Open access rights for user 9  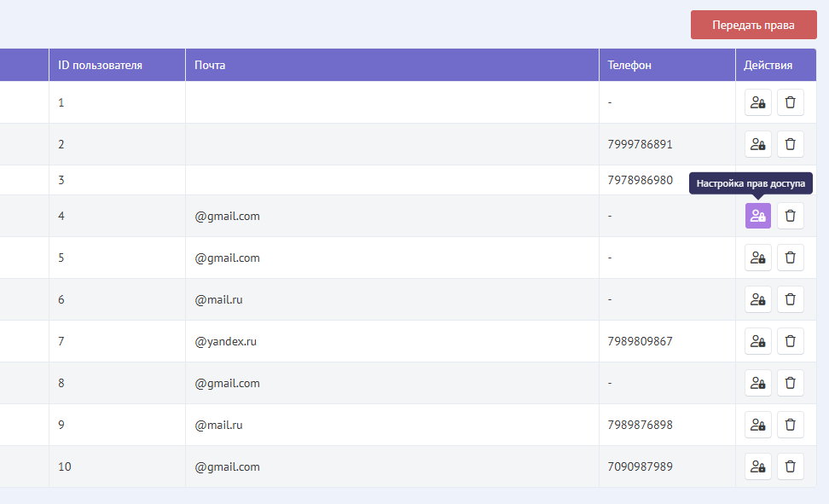pyautogui.click(x=757, y=425)
